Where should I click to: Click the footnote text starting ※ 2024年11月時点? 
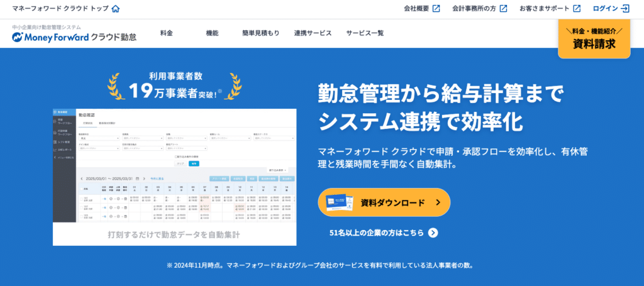[320, 265]
